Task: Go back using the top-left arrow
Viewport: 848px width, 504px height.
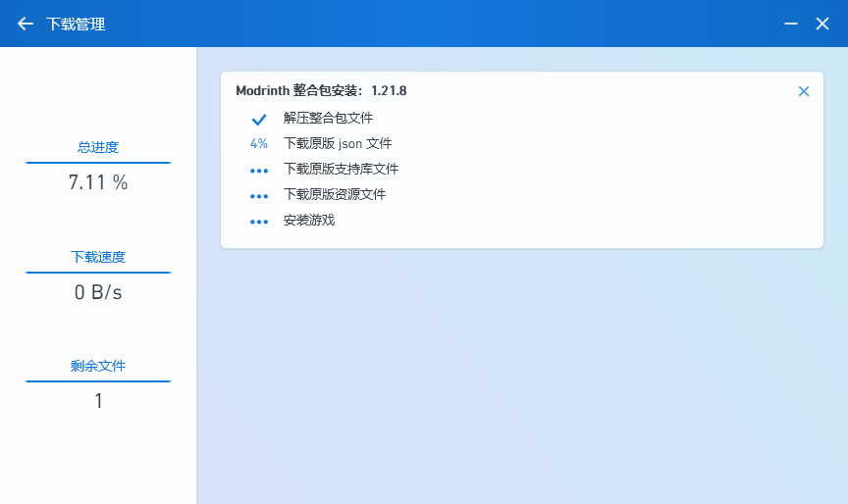Action: 26,24
